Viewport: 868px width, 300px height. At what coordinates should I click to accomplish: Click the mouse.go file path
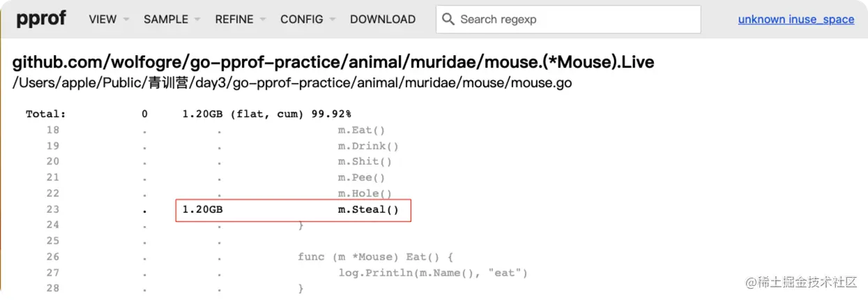pos(292,83)
